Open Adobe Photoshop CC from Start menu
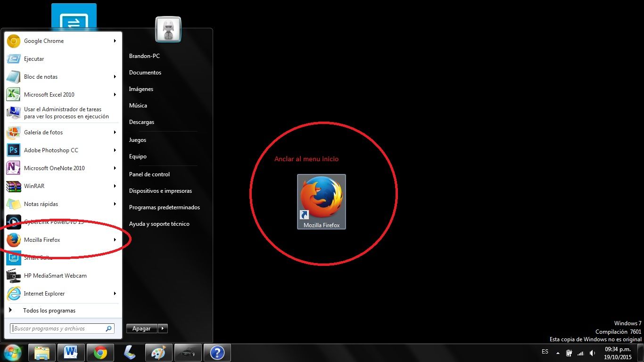This screenshot has width=644, height=362. coord(62,150)
